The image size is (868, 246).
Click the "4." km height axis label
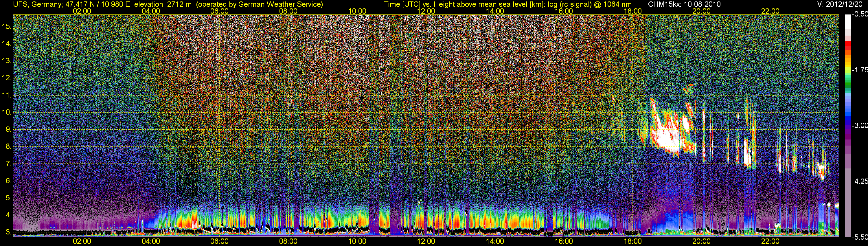(x=8, y=215)
